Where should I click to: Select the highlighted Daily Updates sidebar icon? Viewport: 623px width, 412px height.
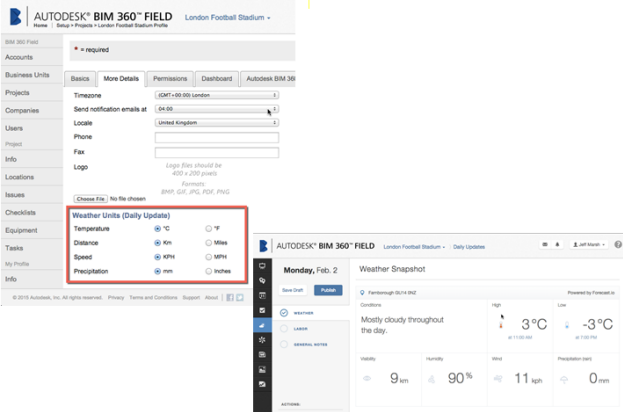(x=262, y=325)
